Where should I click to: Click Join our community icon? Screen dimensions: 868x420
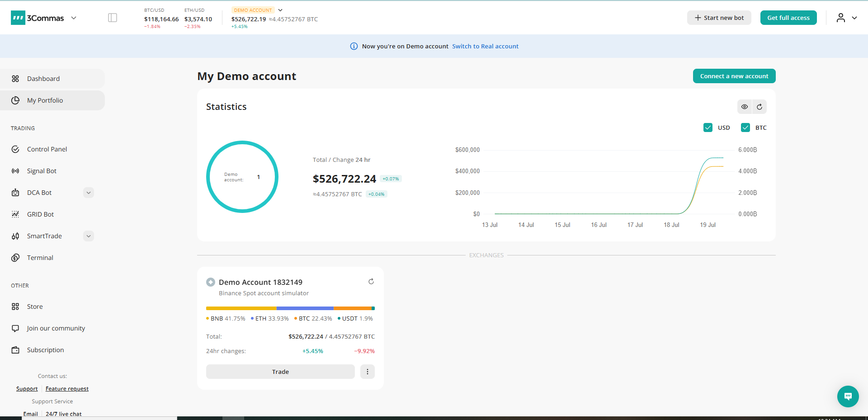click(x=15, y=328)
